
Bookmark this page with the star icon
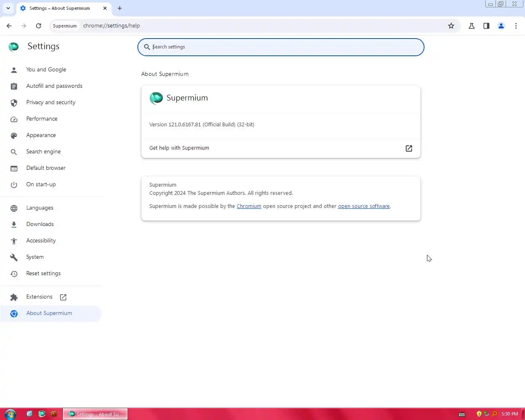coord(451,26)
